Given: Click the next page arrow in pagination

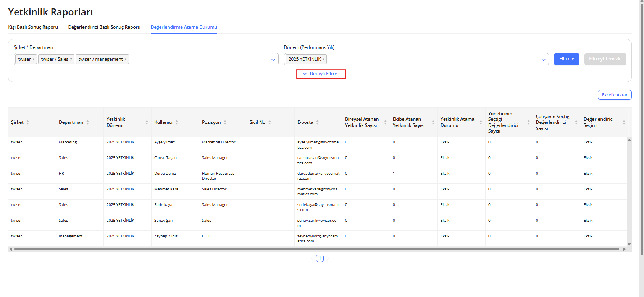Looking at the screenshot, I should 328,259.
